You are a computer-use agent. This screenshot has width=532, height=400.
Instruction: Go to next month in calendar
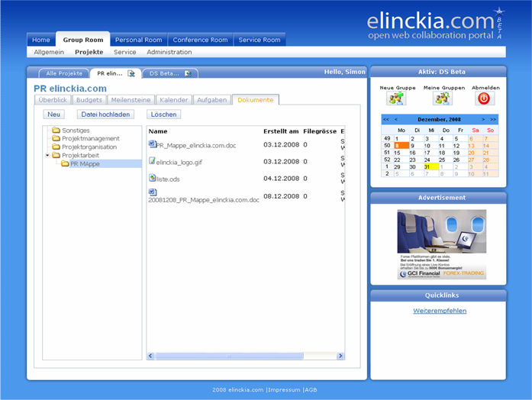pyautogui.click(x=483, y=120)
